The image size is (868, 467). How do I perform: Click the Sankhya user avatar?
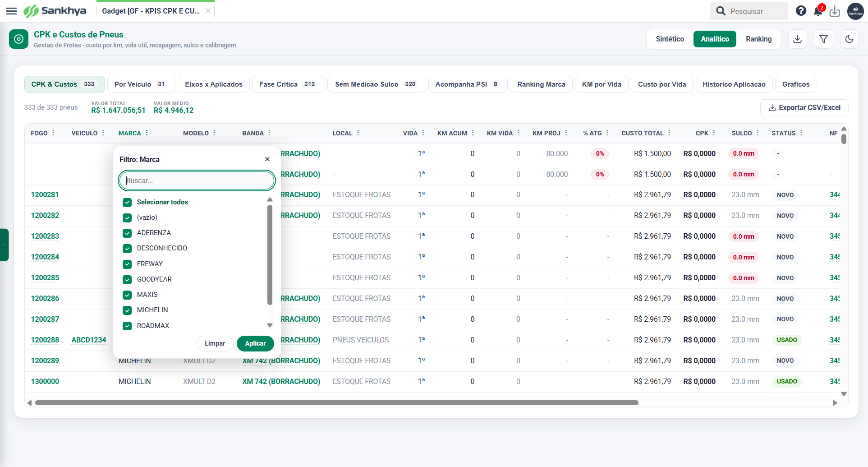click(855, 11)
